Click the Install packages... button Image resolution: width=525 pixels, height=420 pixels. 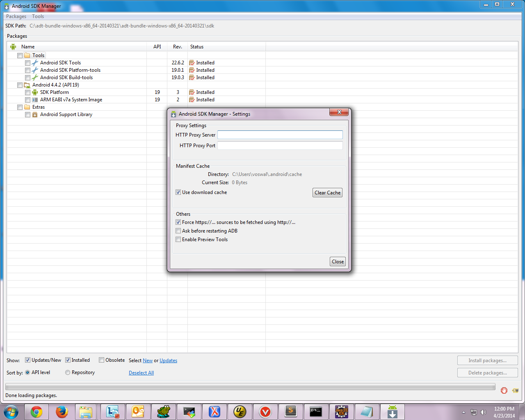(x=488, y=361)
